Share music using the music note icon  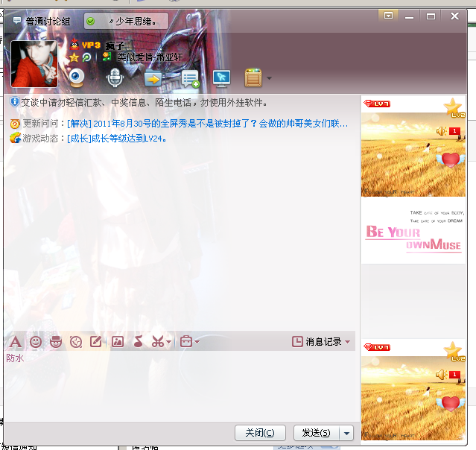138,342
